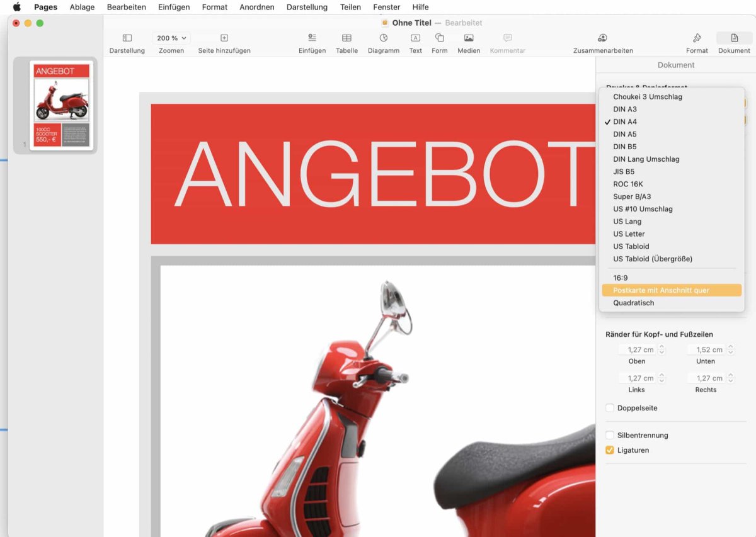Open the Pages menu
Viewport: 756px width, 537px height.
[45, 7]
